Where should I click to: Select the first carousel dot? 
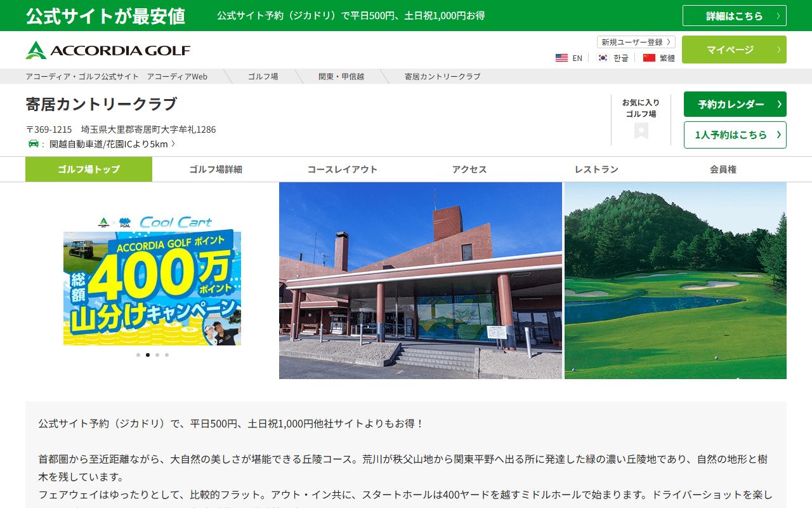click(138, 355)
